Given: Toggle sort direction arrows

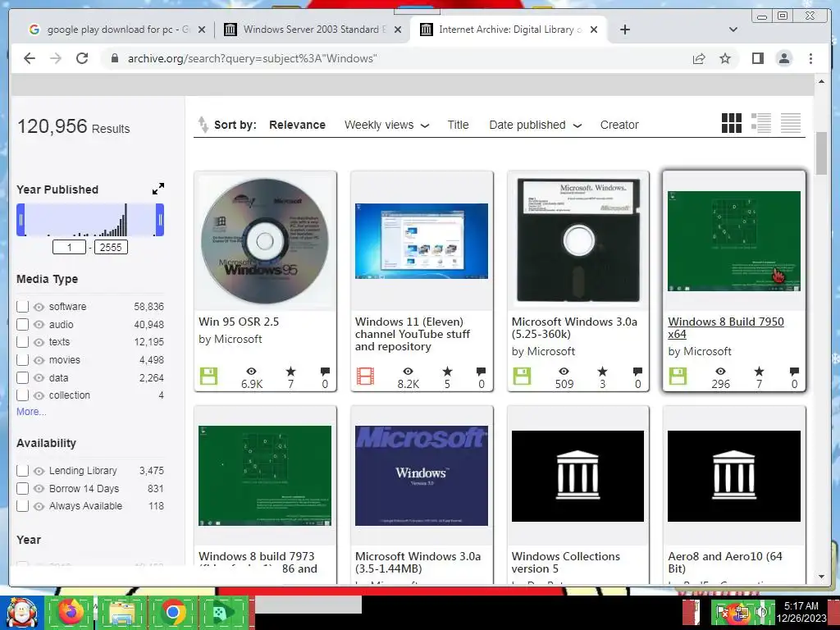Looking at the screenshot, I should tap(203, 125).
